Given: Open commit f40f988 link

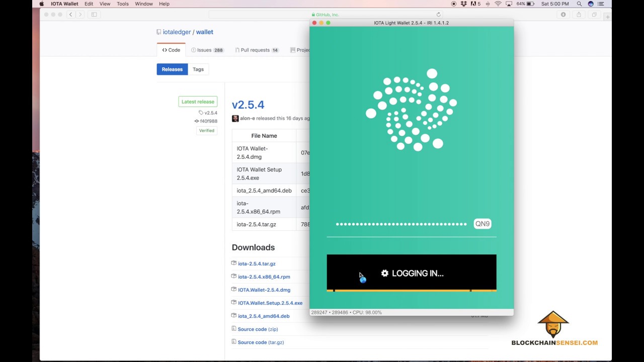Looking at the screenshot, I should pyautogui.click(x=208, y=121).
